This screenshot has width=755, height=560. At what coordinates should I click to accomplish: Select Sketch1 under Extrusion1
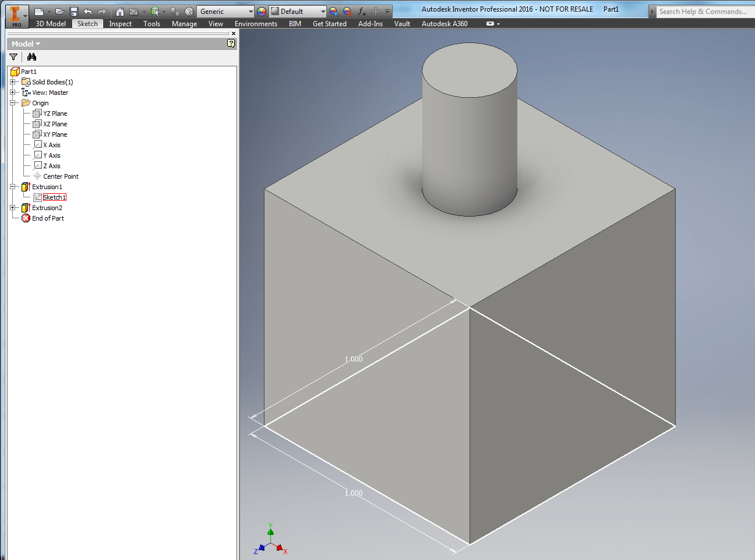pos(54,197)
